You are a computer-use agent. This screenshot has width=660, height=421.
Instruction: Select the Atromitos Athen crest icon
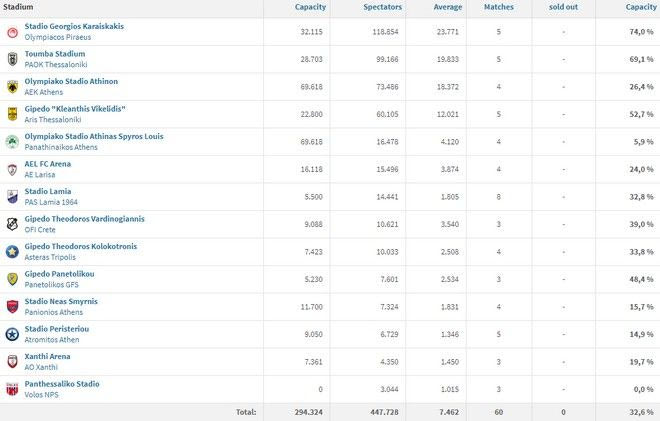point(12,334)
